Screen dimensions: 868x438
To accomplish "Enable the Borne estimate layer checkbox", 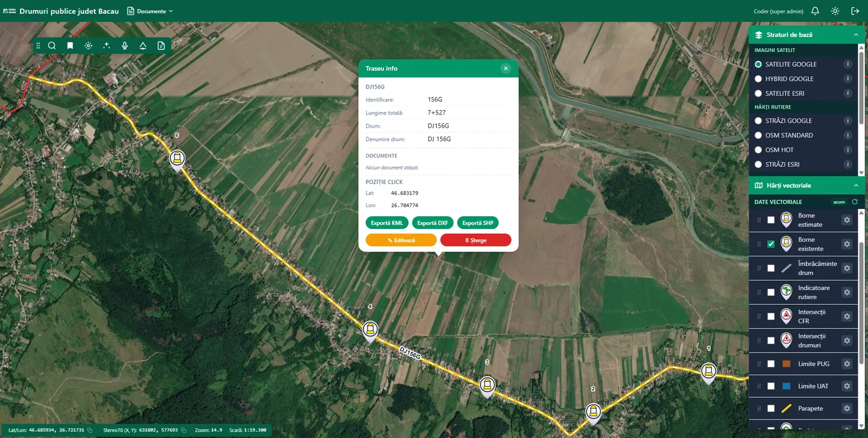I will [771, 220].
